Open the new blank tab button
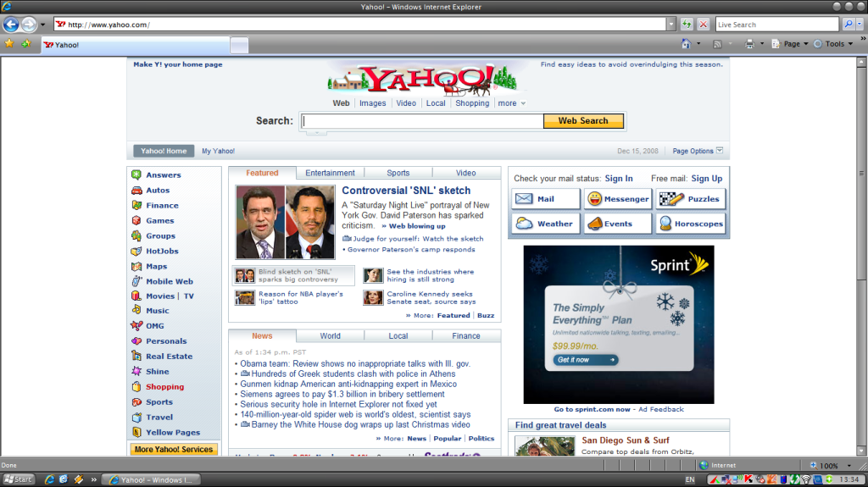The height and width of the screenshot is (487, 868). click(239, 46)
